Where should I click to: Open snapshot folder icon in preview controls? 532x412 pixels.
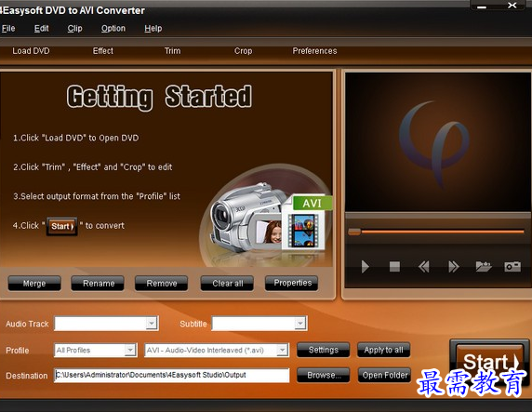484,266
